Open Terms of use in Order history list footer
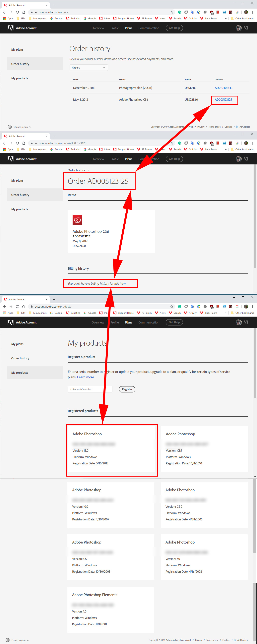This screenshot has width=257, height=644. pyautogui.click(x=214, y=127)
